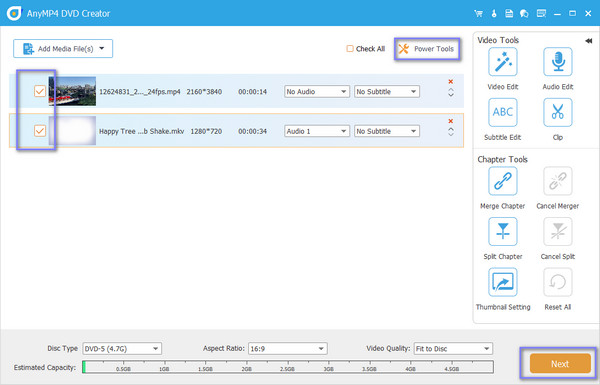Click the AnyMP4 DVD Creator logo
Image resolution: width=600 pixels, height=385 pixels.
pyautogui.click(x=14, y=13)
